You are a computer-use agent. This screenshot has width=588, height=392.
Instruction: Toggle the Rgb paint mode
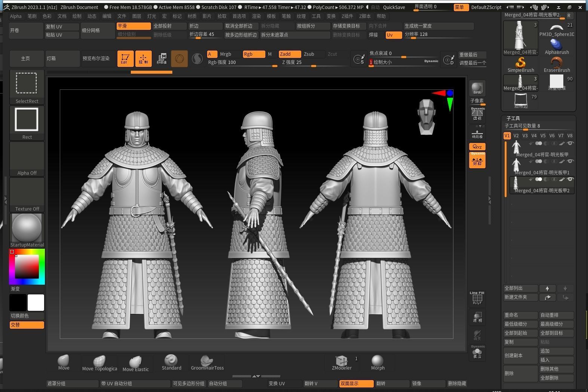tap(254, 54)
